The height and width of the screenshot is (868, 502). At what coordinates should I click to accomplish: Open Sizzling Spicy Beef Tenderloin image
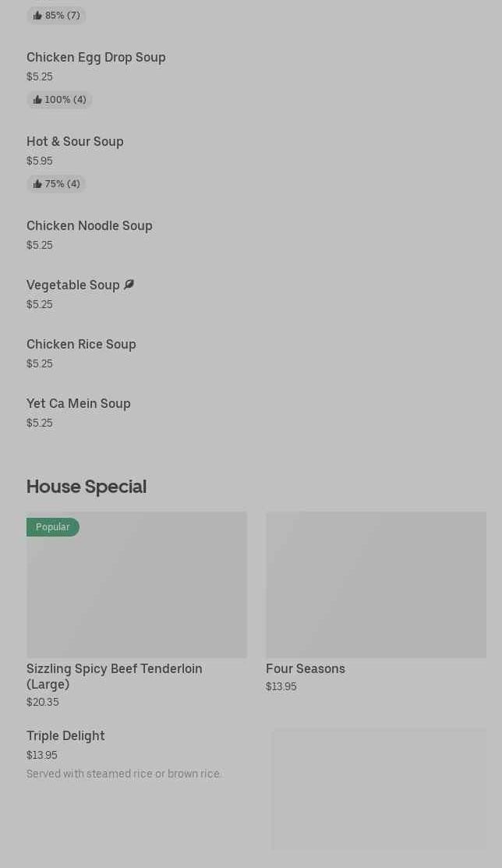pos(136,585)
